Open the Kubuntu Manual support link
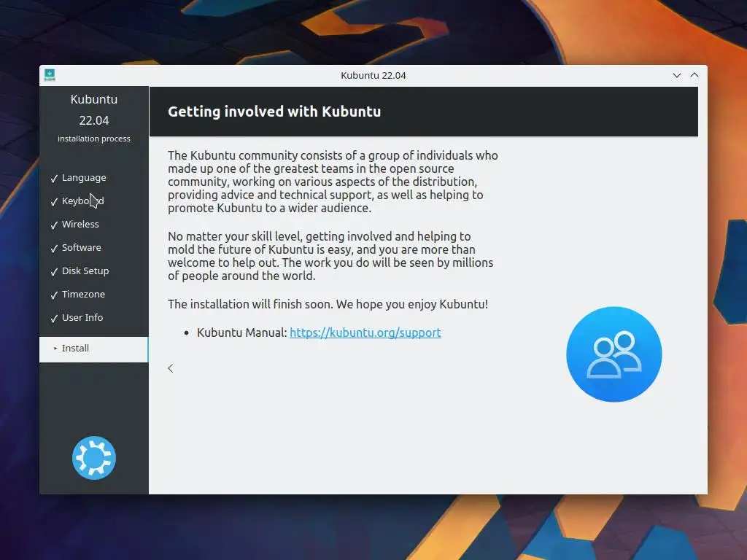This screenshot has width=747, height=560. pos(365,332)
